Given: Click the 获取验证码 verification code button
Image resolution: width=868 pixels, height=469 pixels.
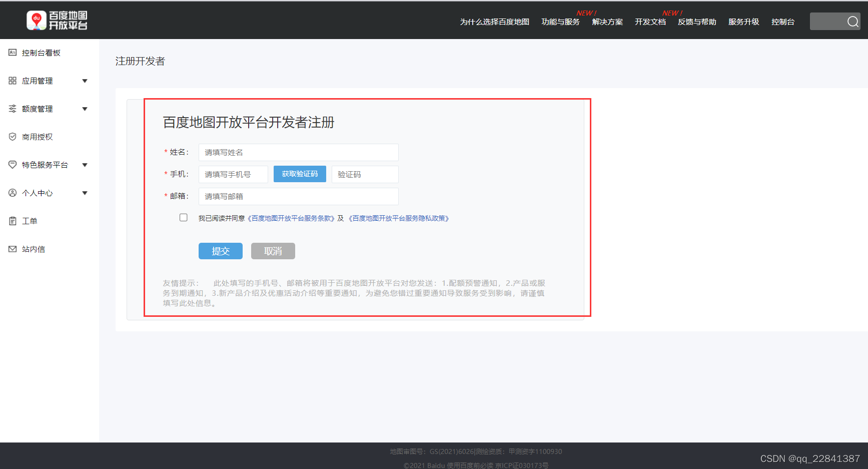Looking at the screenshot, I should point(300,174).
